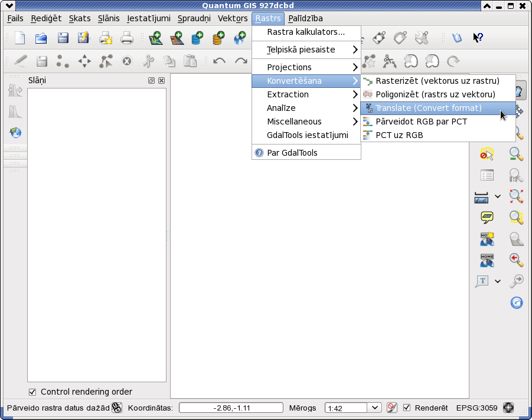Viewport: 532px width, 420px height.
Task: Toggle editing with the pencil icon
Action: point(20,61)
